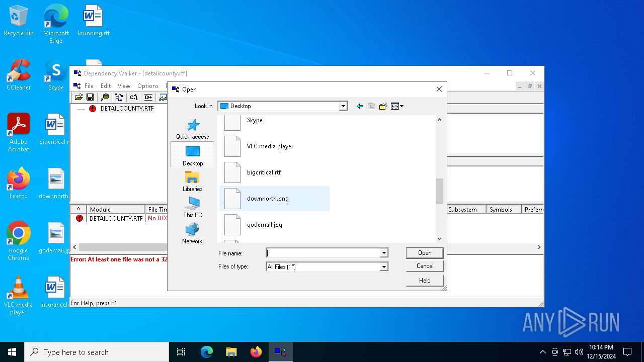Click the Cancel button in the dialog
644x362 pixels.
[425, 266]
